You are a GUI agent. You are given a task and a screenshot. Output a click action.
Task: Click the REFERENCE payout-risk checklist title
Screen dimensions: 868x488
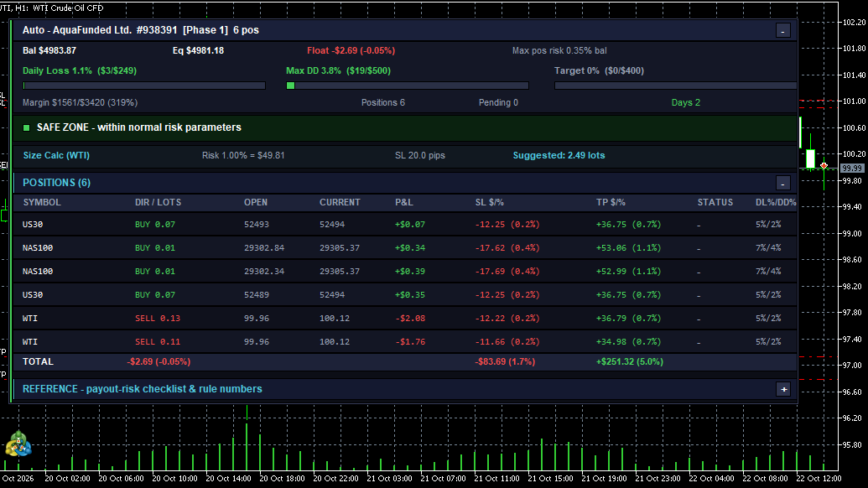coord(143,389)
